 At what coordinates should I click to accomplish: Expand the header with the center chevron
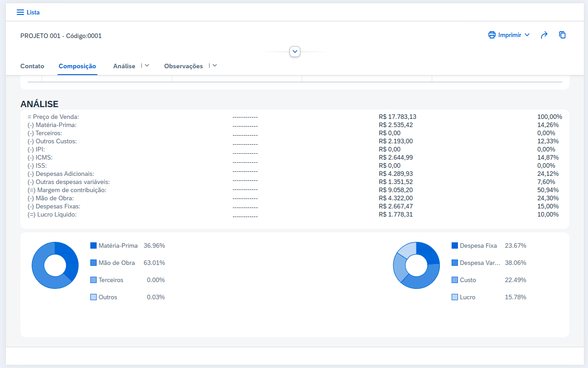295,52
